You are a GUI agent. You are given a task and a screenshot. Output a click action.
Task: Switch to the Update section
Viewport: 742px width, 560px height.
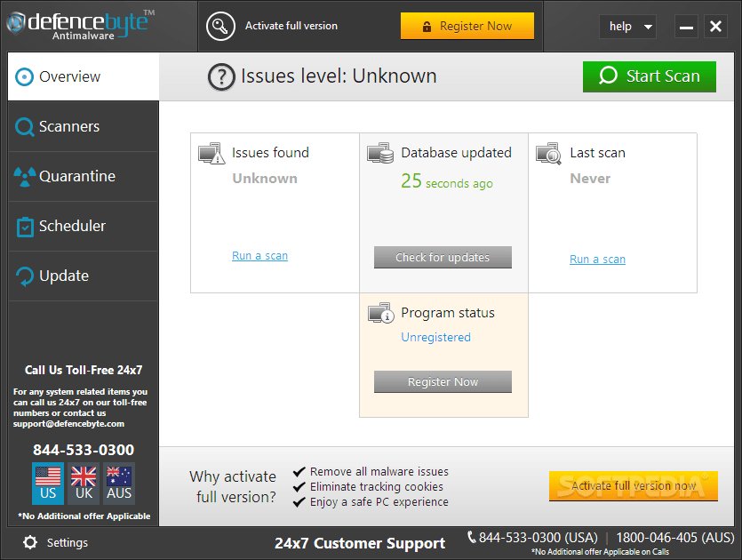pos(84,276)
